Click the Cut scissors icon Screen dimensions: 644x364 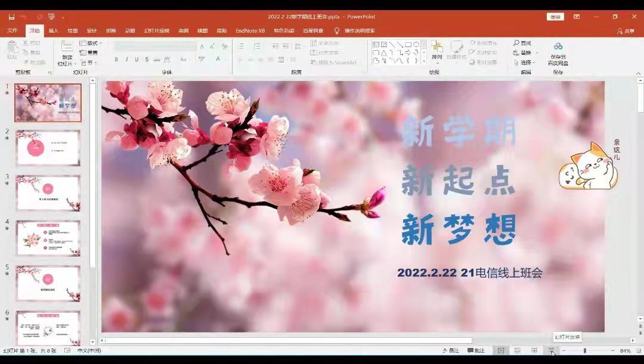[x=26, y=43]
